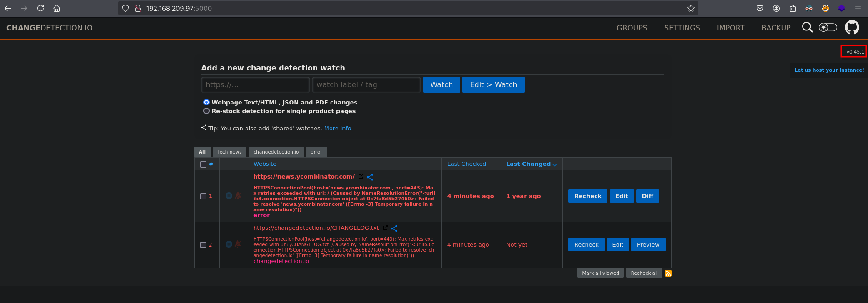Check the select-all checkbox in the table header

click(x=203, y=164)
